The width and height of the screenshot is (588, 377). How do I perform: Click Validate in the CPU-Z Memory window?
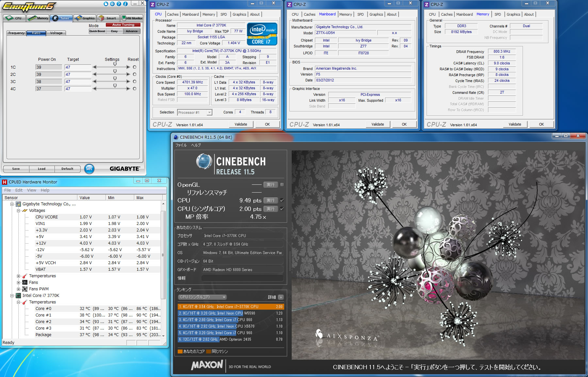(x=515, y=124)
